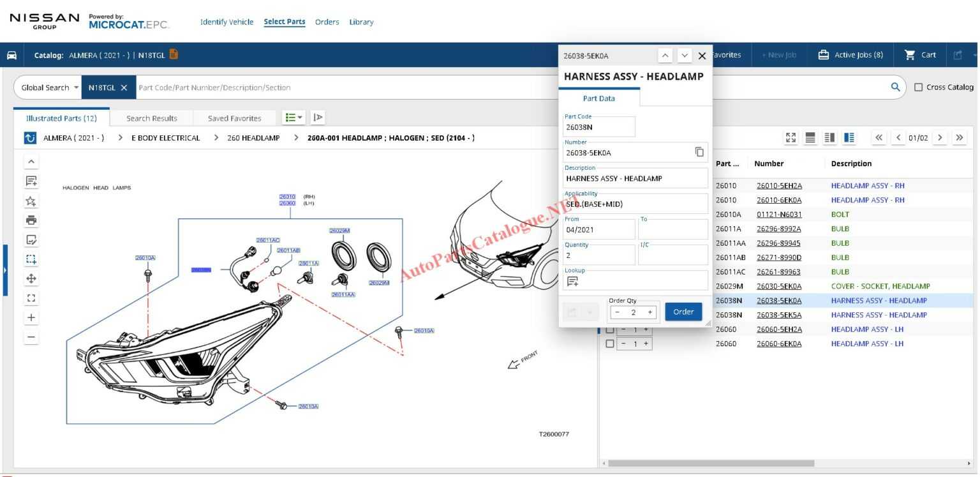Switch to Illustrated Parts (12) tab
The height and width of the screenshot is (477, 980).
61,118
